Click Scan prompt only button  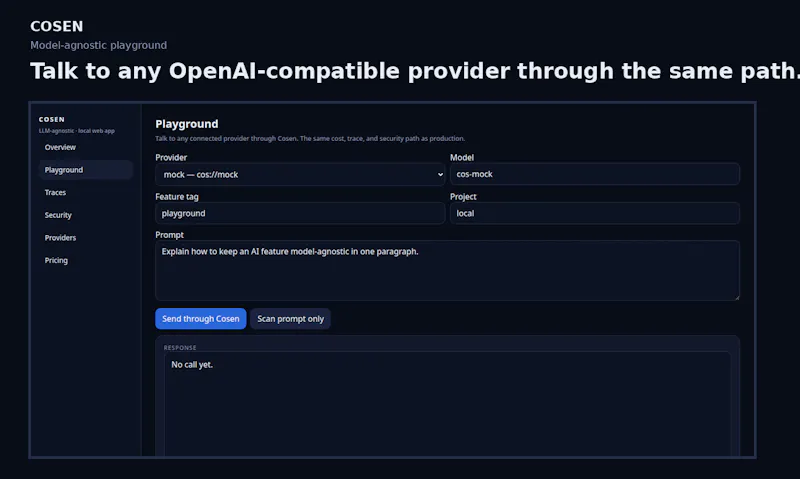point(290,319)
